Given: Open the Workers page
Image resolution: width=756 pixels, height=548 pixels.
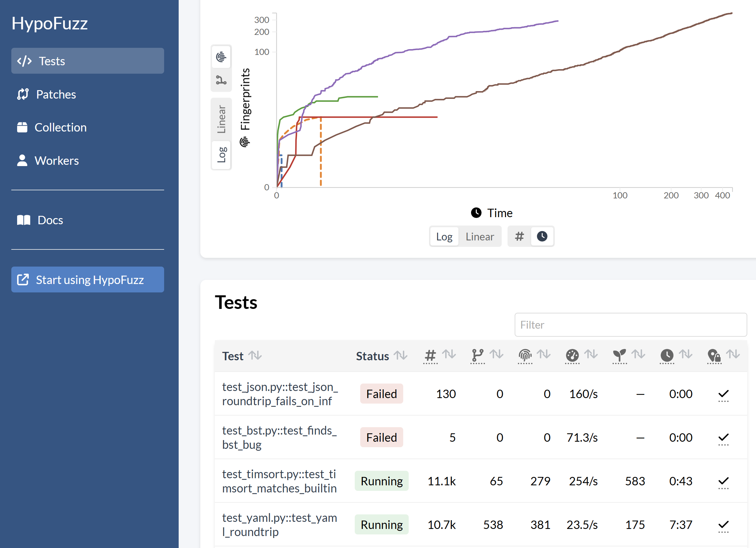Looking at the screenshot, I should coord(57,161).
